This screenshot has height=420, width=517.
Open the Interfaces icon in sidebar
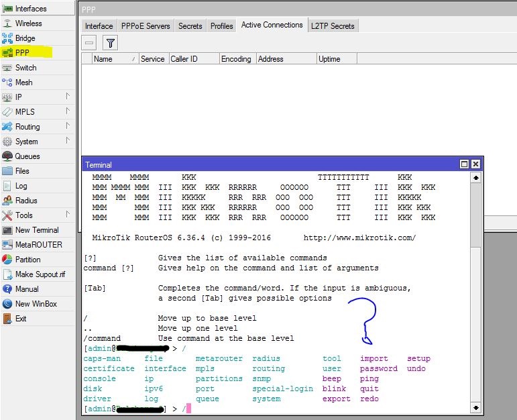[x=7, y=9]
